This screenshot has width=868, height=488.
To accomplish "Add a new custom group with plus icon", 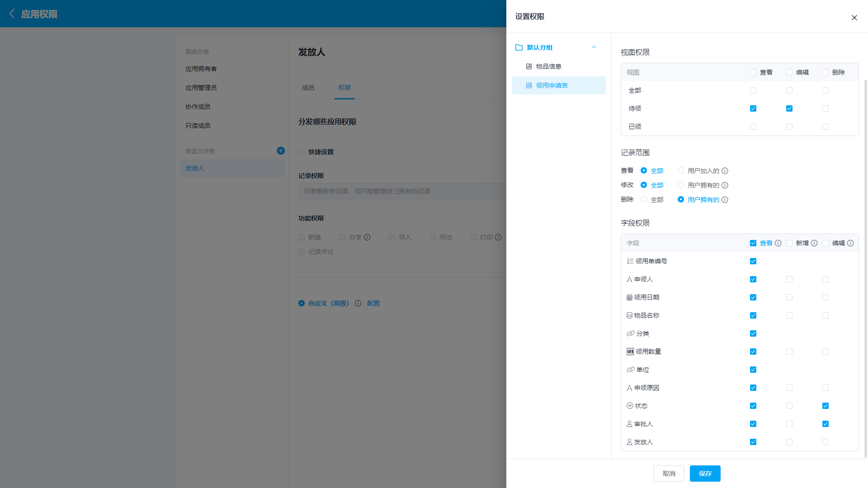I will coord(281,151).
